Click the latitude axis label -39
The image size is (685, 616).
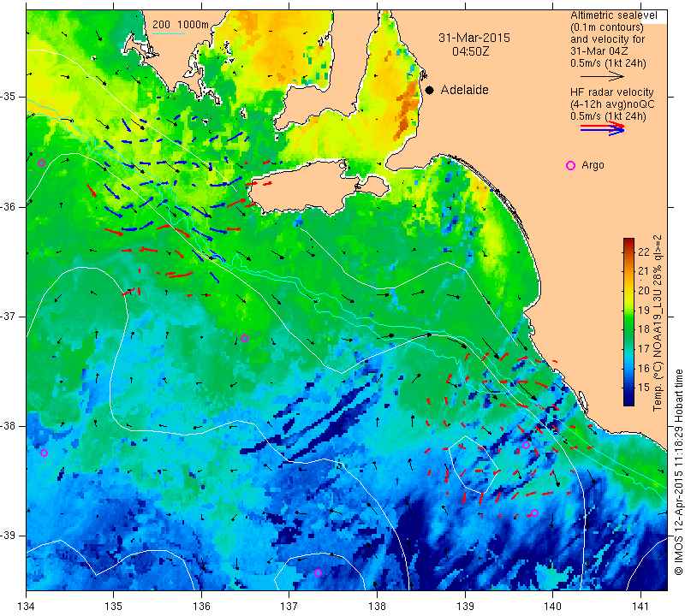[9, 536]
